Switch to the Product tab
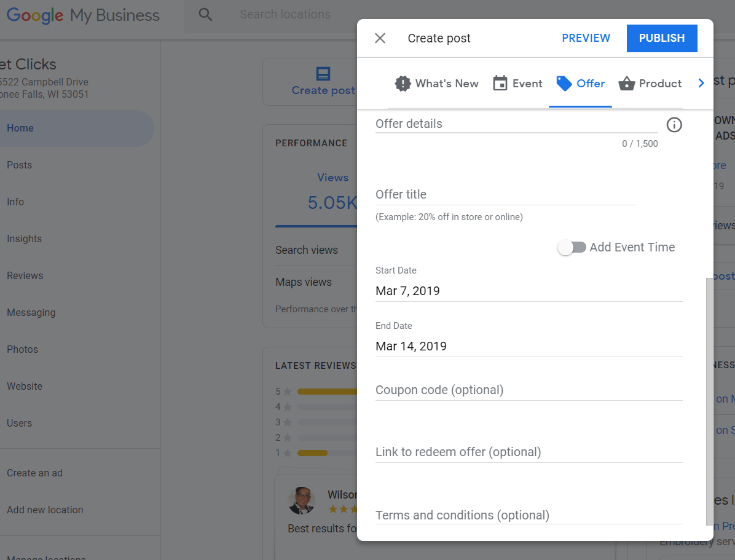 650,84
